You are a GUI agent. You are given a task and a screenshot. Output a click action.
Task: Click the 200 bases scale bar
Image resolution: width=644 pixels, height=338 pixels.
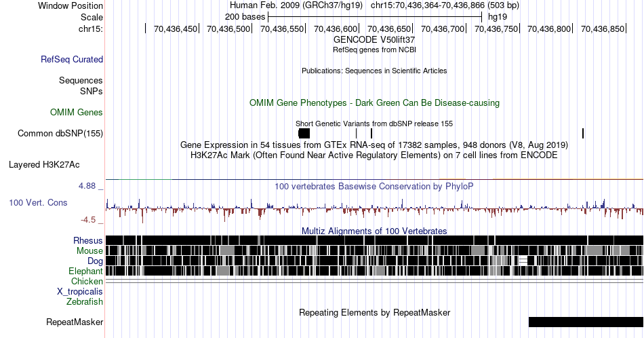[375, 17]
